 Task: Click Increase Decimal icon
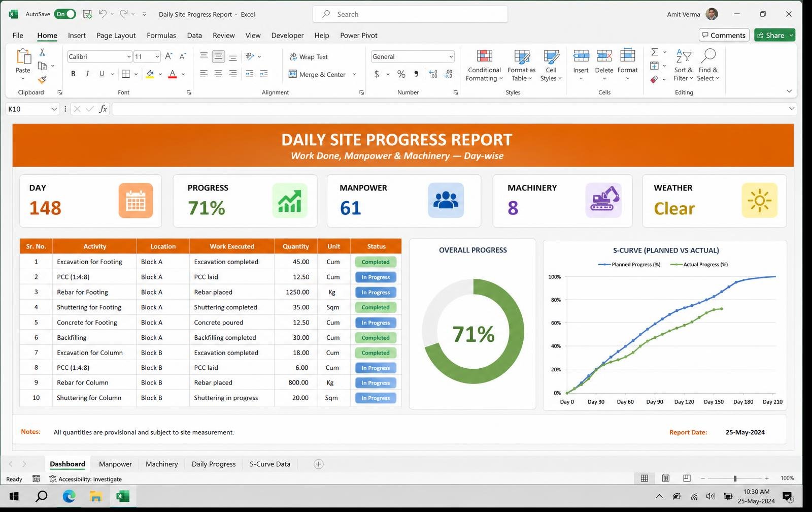(433, 74)
